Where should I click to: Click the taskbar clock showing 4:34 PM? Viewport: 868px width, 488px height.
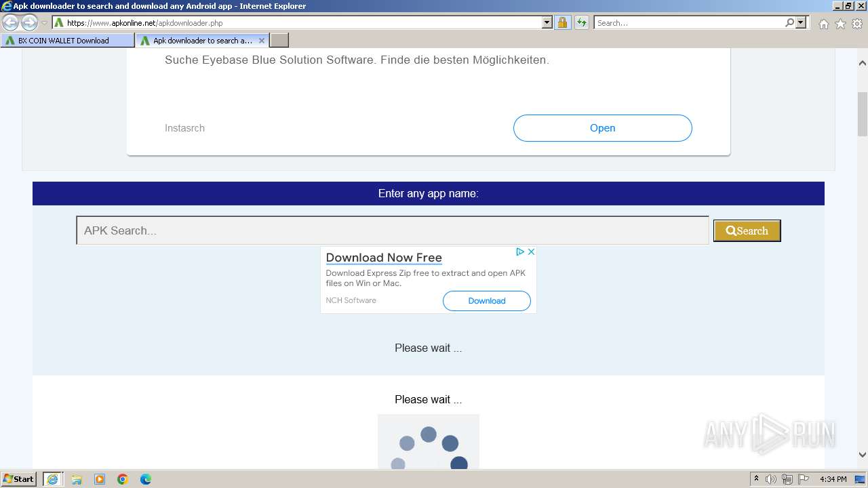(x=833, y=479)
